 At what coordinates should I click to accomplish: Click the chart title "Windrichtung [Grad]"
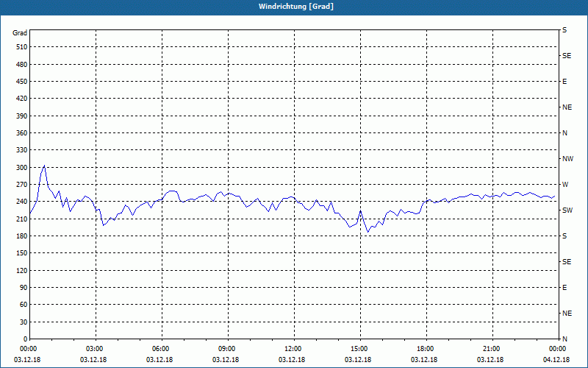coord(296,7)
